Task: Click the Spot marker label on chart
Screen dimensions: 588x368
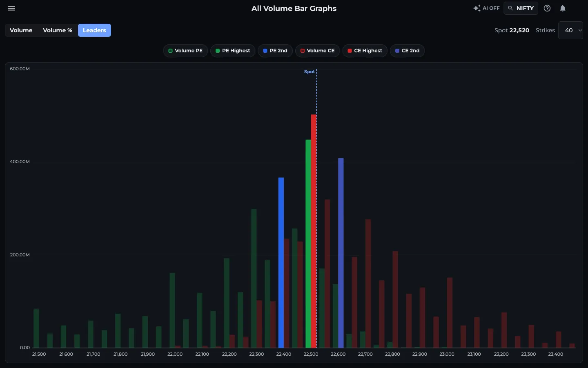Action: [x=310, y=72]
